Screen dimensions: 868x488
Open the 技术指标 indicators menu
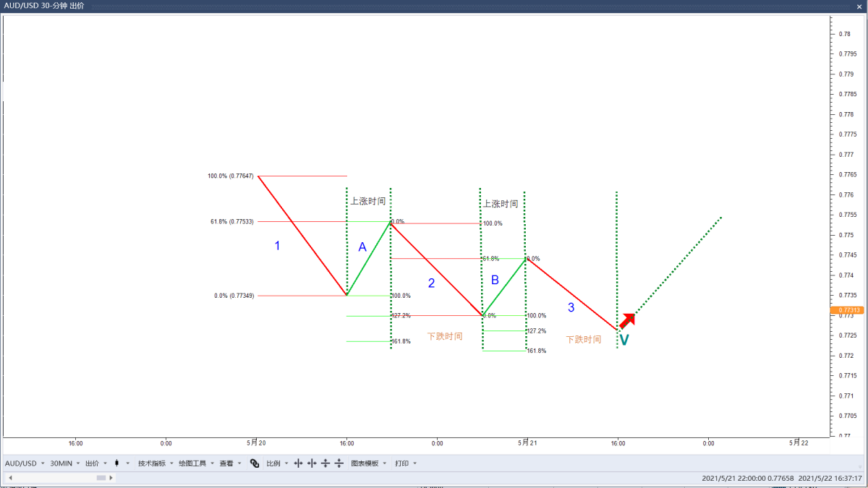152,463
